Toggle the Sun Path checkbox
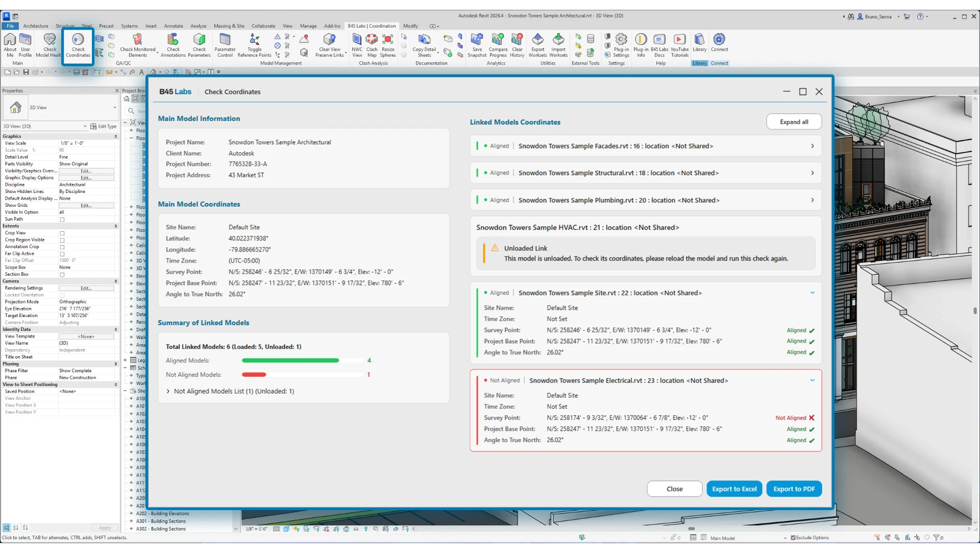Screen dimensions: 980x553 click(62, 220)
